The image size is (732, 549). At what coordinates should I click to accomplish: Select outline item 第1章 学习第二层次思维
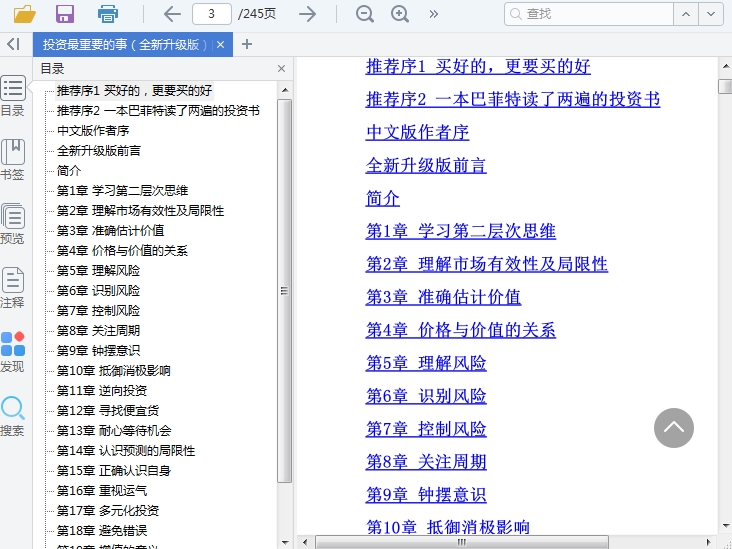pyautogui.click(x=122, y=190)
